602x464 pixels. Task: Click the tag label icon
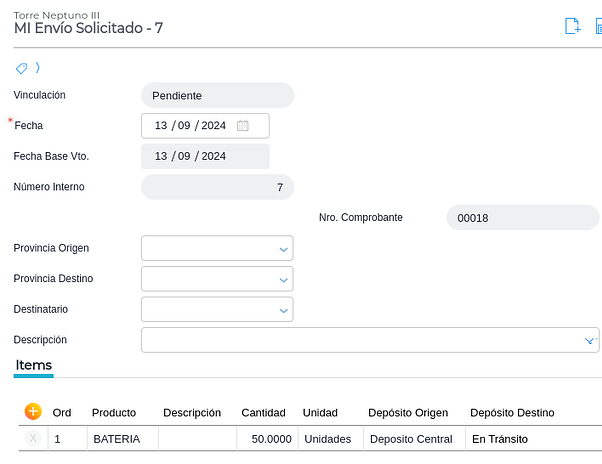coord(21,68)
